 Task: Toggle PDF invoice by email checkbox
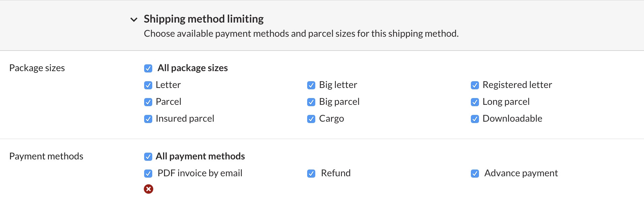tap(148, 174)
